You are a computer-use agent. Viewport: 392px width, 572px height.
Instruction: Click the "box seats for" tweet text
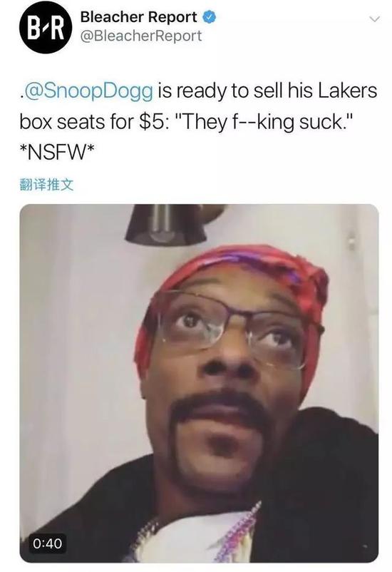click(x=76, y=122)
